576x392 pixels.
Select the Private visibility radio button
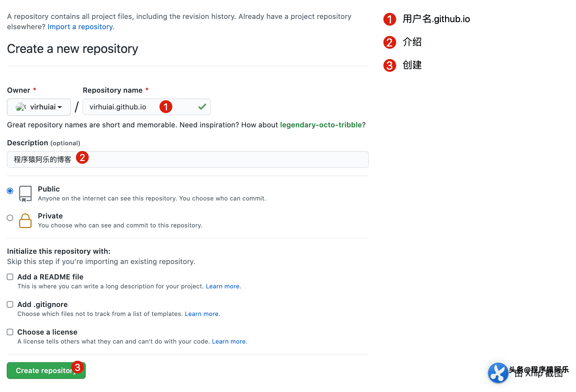pos(10,218)
